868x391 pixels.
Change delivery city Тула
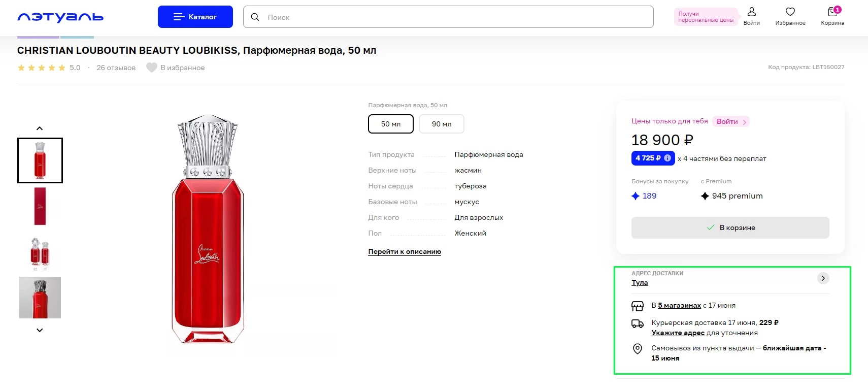pyautogui.click(x=640, y=283)
